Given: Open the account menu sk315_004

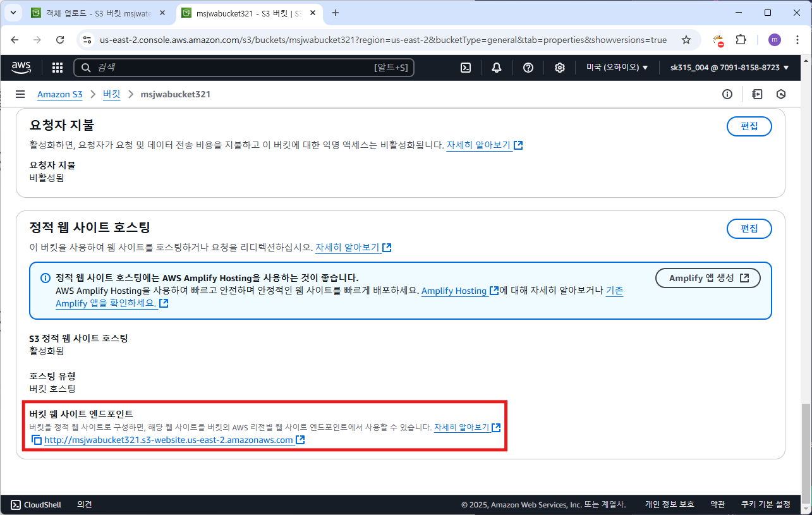Looking at the screenshot, I should 730,68.
